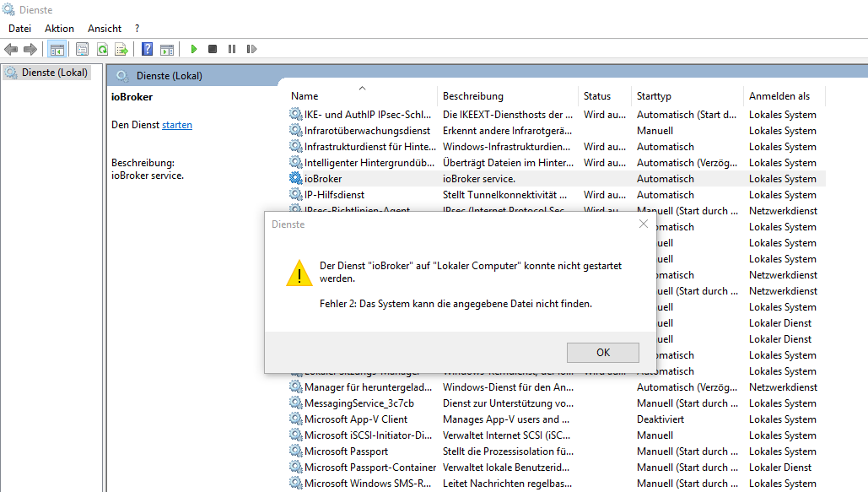This screenshot has width=868, height=492.
Task: Select Dienste (Lokal) in the left tree
Action: click(54, 73)
